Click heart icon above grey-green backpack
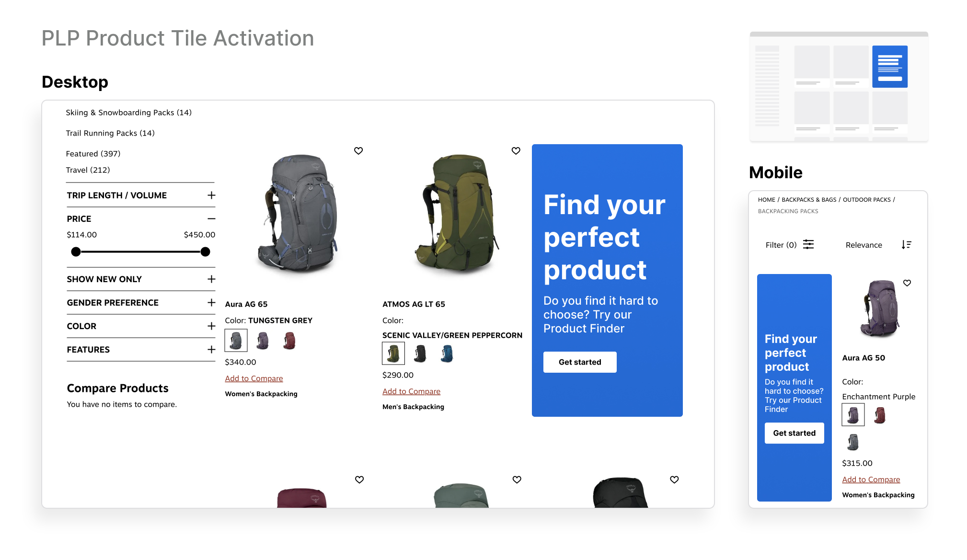 tap(517, 480)
